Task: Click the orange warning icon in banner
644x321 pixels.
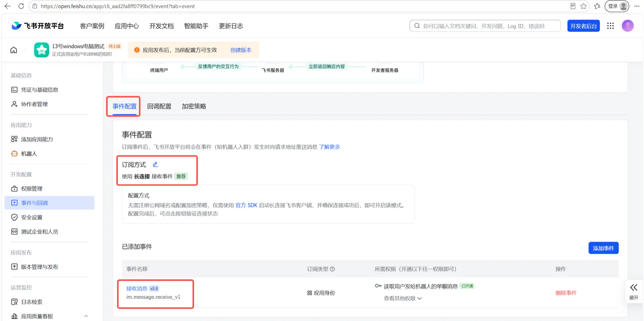Action: (137, 50)
